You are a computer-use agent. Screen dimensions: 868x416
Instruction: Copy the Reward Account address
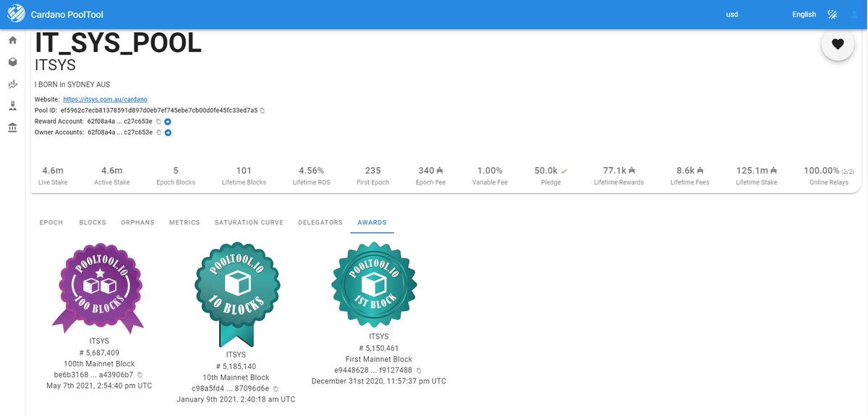tap(158, 122)
